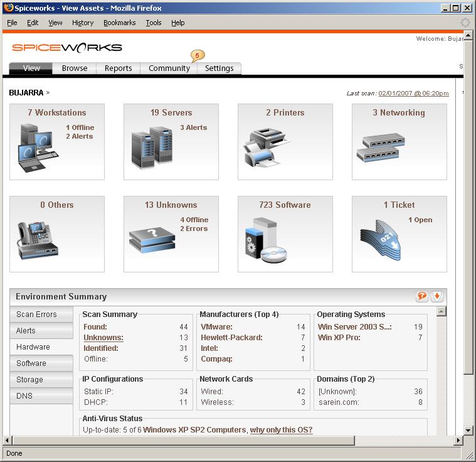Open the Help menu

click(177, 23)
